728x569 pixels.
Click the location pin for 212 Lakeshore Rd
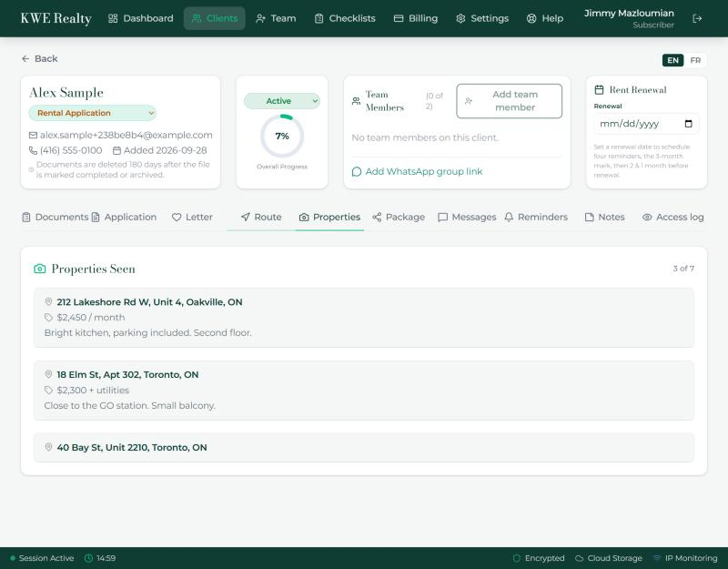[x=48, y=302]
